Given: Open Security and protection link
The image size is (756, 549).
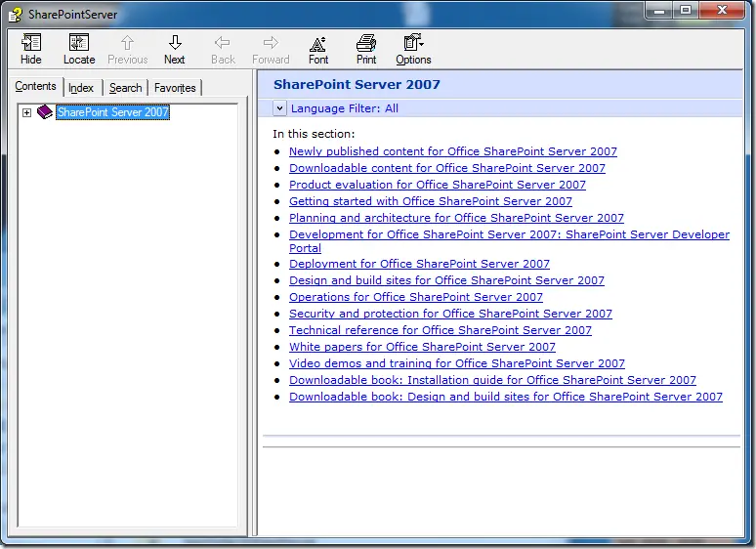Looking at the screenshot, I should coord(450,314).
